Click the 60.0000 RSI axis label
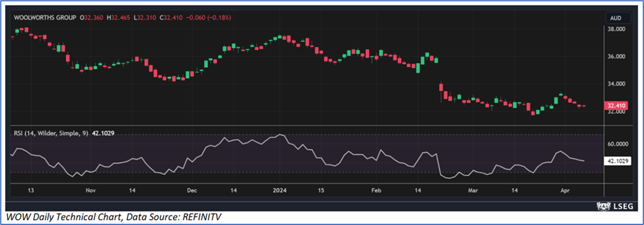Image resolution: width=644 pixels, height=225 pixels. [618, 144]
